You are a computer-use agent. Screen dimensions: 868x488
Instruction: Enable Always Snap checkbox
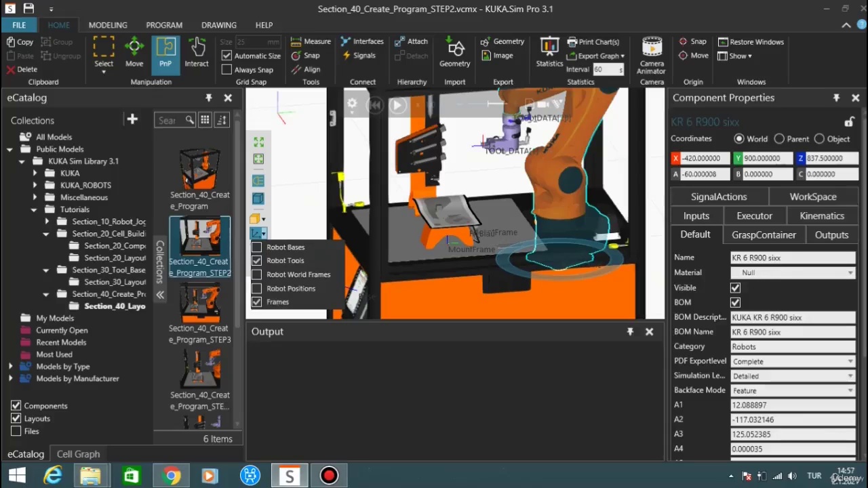pos(226,69)
